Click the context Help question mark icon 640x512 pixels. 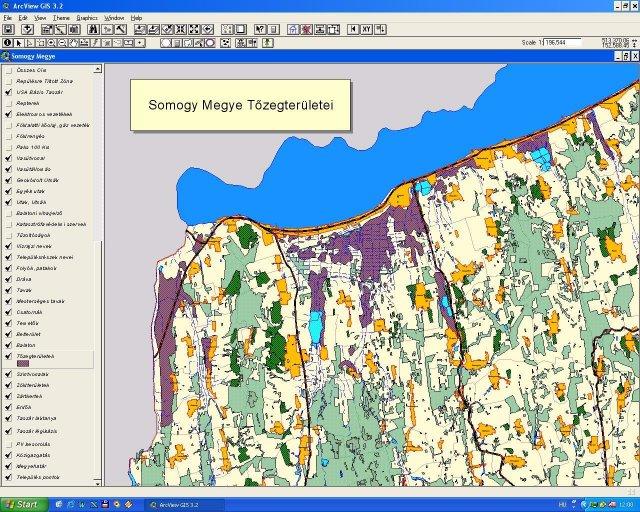tap(260, 30)
